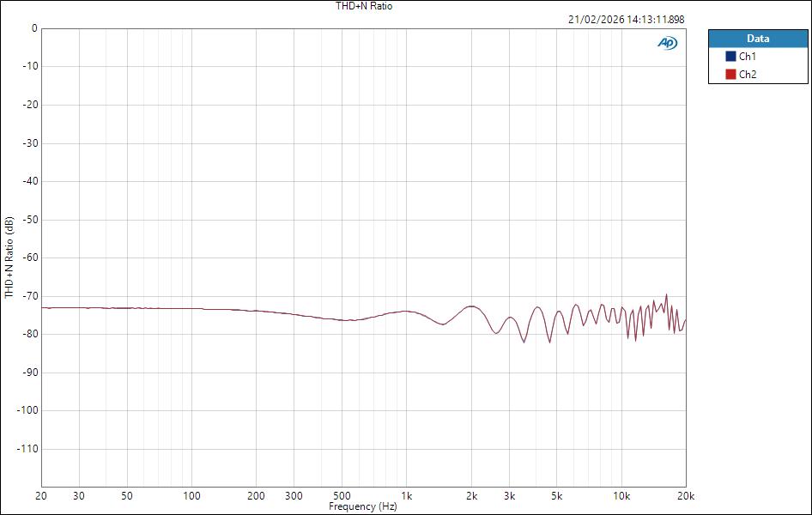Click the 20k tick label on the x-axis

[686, 495]
